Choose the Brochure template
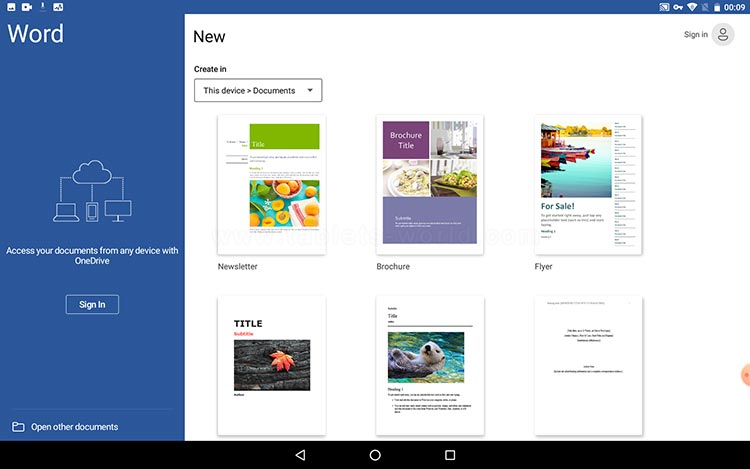The width and height of the screenshot is (750, 469). coord(430,184)
